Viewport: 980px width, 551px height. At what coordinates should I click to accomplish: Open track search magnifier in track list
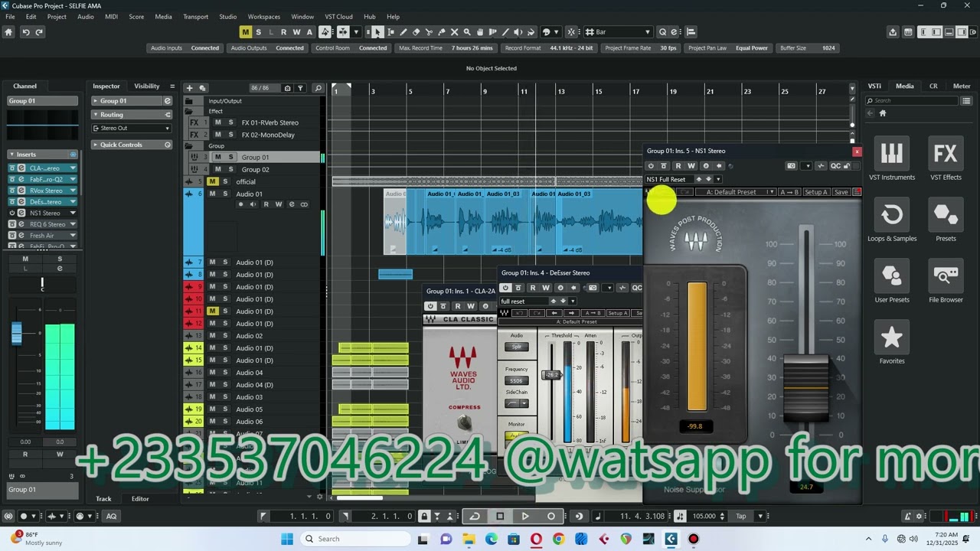click(318, 88)
